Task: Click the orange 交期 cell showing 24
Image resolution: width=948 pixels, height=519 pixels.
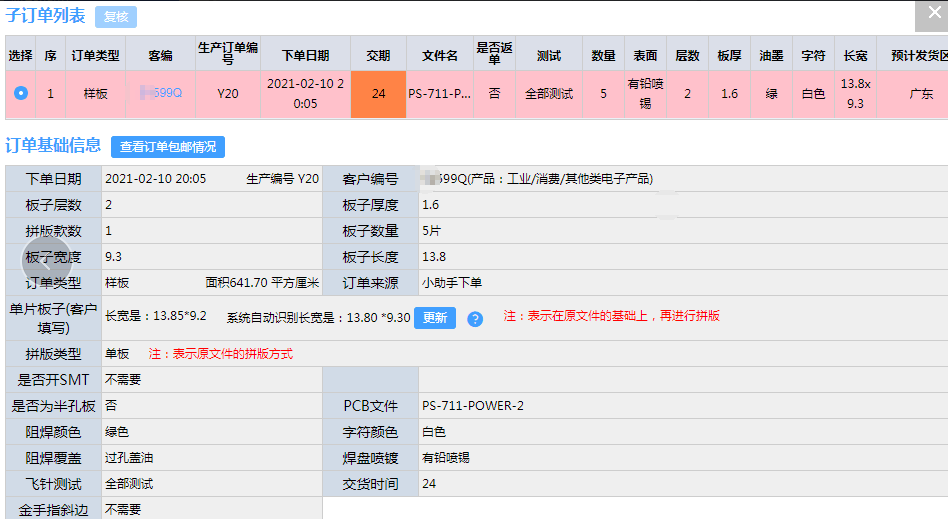Action: 378,94
